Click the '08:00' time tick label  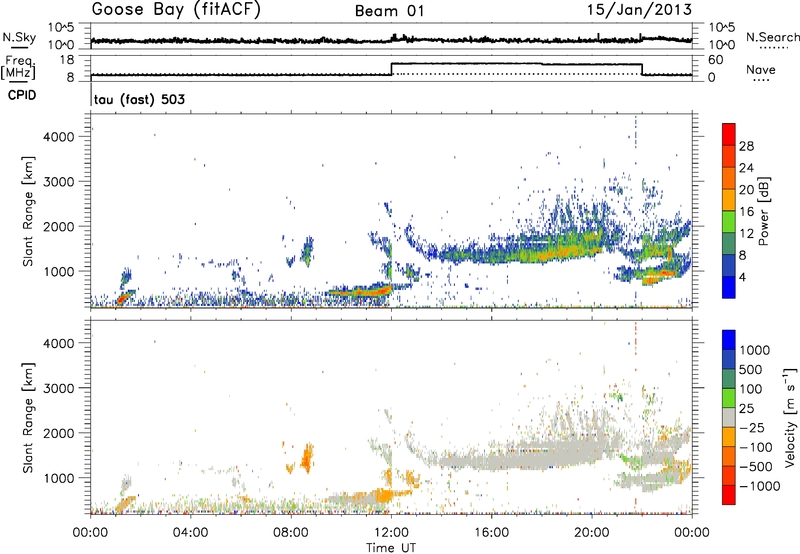(x=291, y=533)
